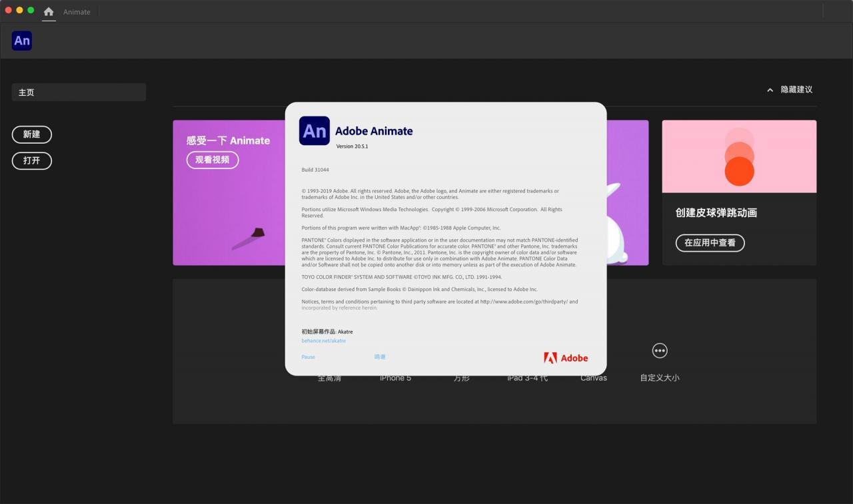Click the Adobe Animate title in the dialog
This screenshot has height=504, width=853.
pos(374,131)
